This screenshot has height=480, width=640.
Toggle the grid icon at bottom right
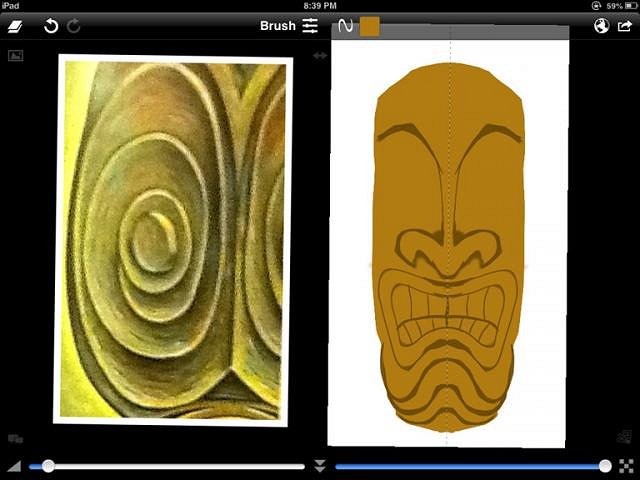[x=624, y=437]
